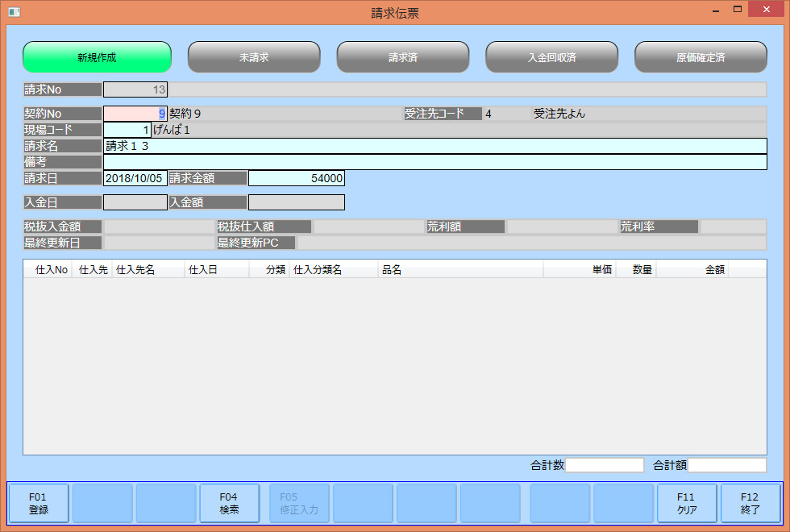Select the 請求済 status button
790x532 pixels.
coord(402,57)
